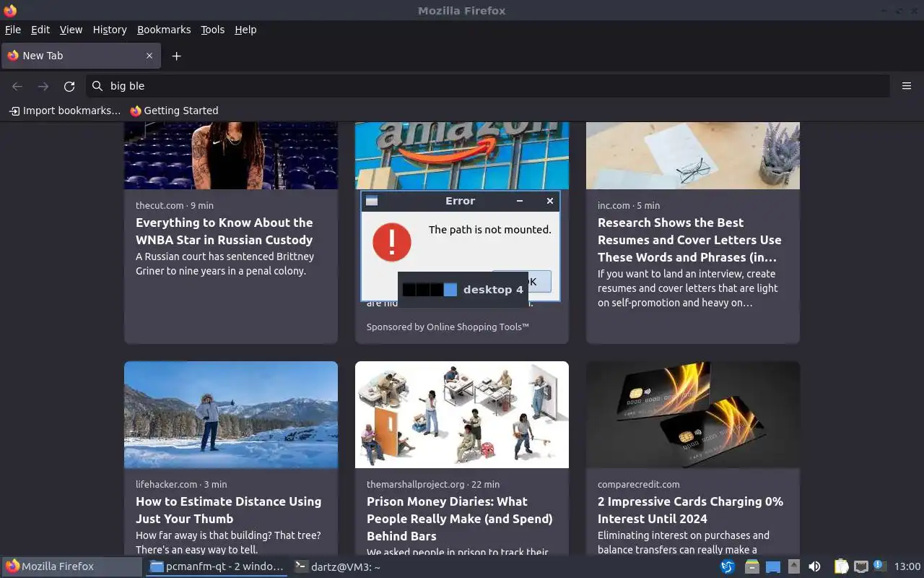Click 'inc.com · 5 min' source label
Viewport: 924px width, 578px height.
tap(629, 205)
